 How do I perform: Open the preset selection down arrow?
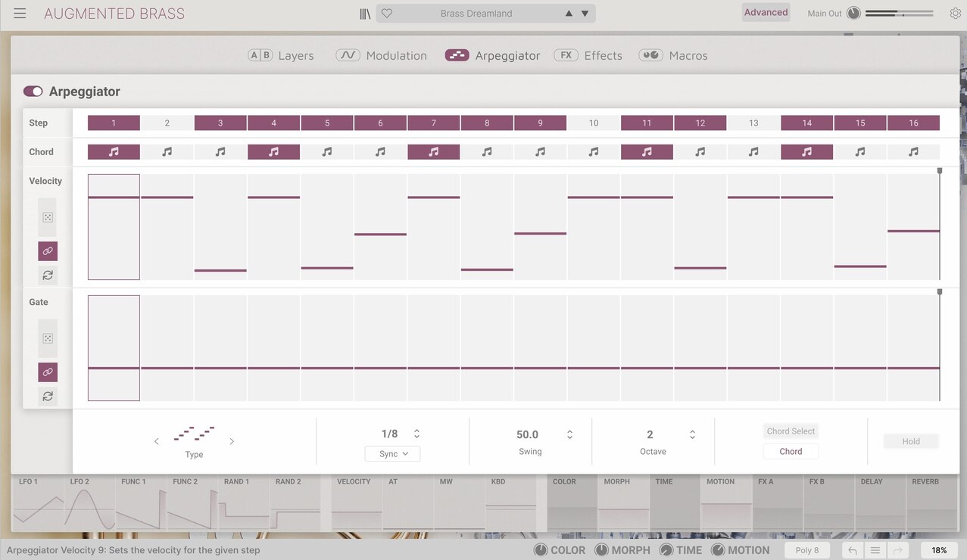click(x=583, y=13)
